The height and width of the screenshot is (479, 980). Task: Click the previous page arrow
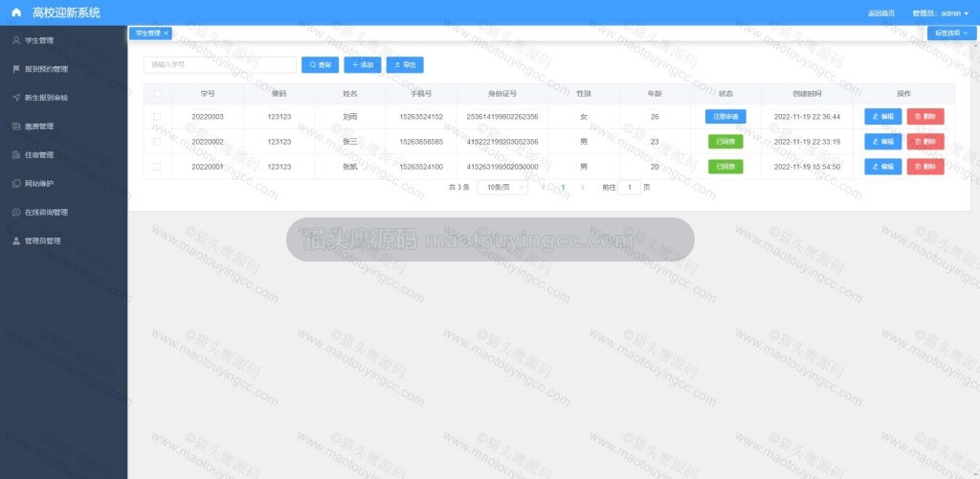(543, 188)
